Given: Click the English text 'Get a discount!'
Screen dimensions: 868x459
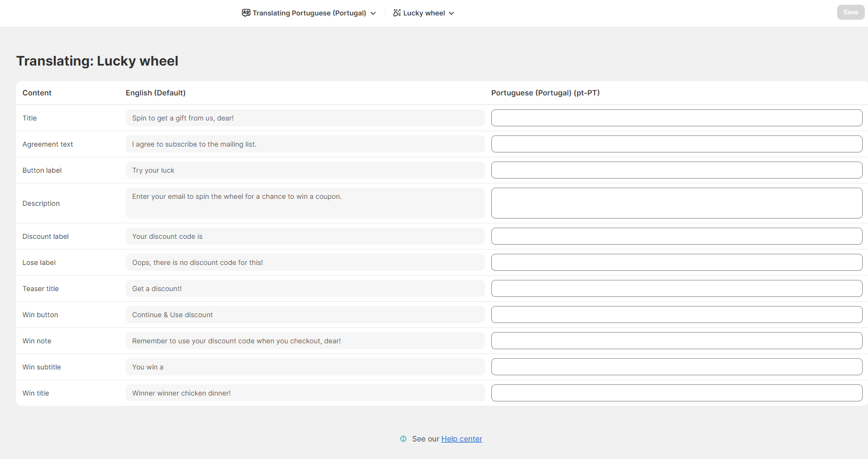Looking at the screenshot, I should [x=157, y=289].
